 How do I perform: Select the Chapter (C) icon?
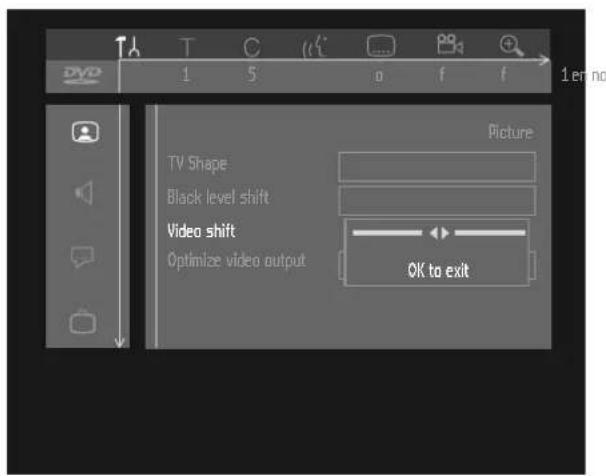pos(252,48)
